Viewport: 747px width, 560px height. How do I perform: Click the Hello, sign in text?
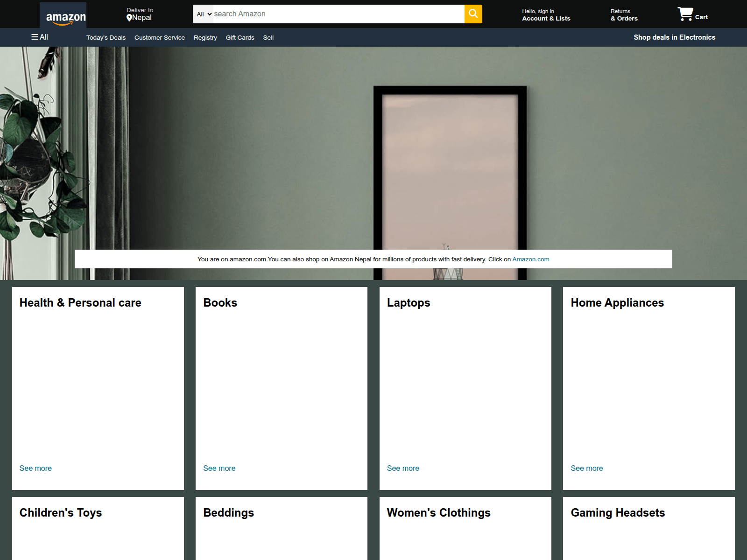[x=538, y=11]
